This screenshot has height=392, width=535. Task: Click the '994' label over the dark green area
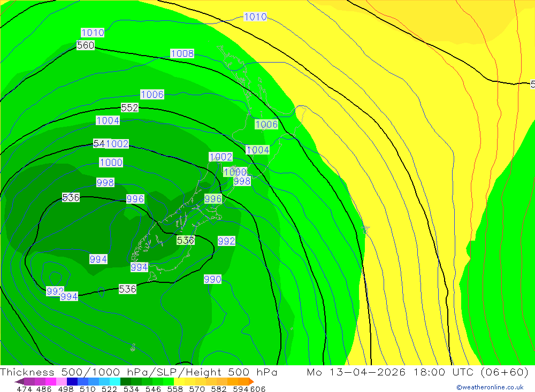pyautogui.click(x=98, y=259)
